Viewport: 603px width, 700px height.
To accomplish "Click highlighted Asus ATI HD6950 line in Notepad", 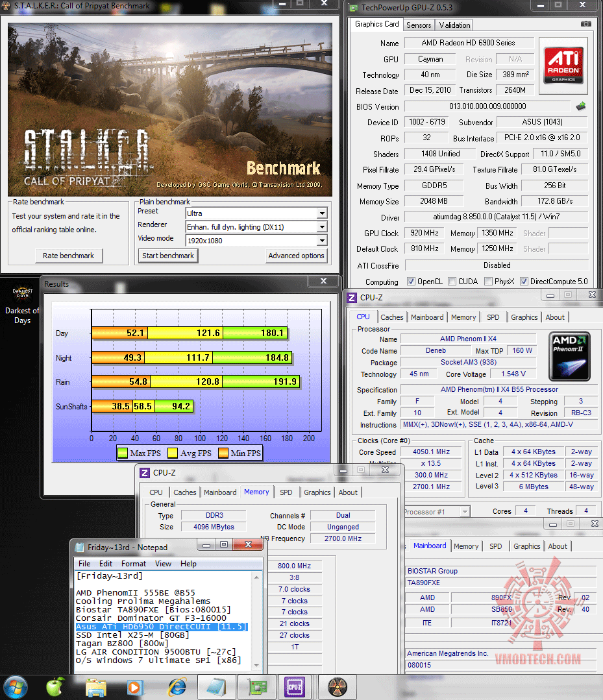I will [161, 626].
